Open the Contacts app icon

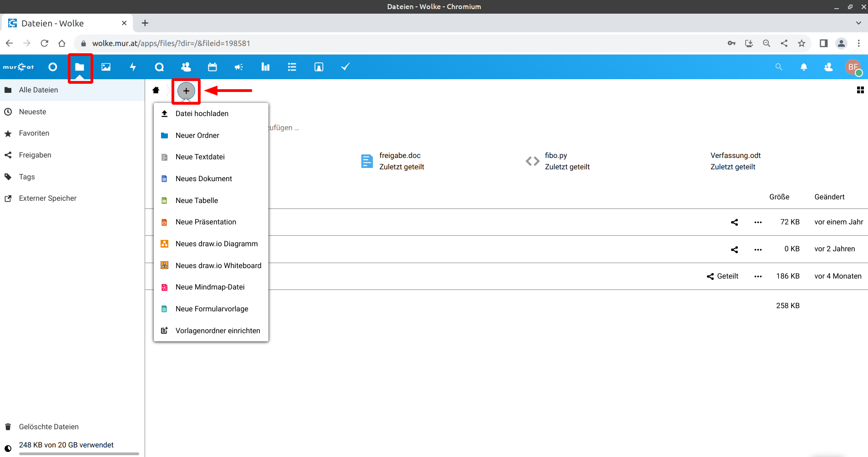click(x=186, y=67)
